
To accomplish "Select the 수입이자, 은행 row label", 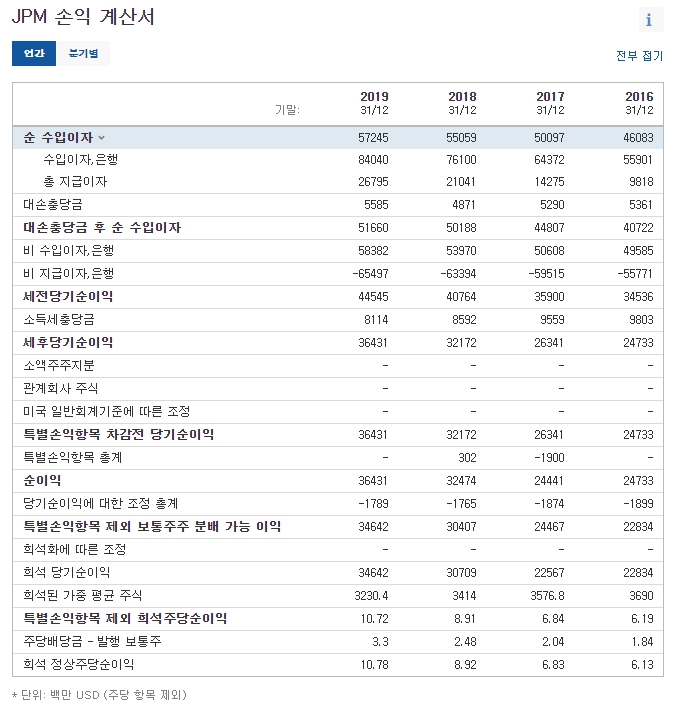I will [x=81, y=159].
